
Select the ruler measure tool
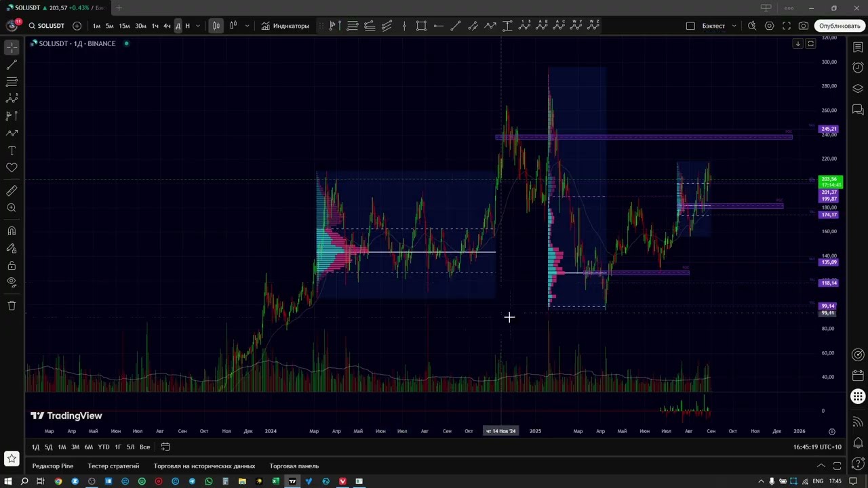point(12,191)
